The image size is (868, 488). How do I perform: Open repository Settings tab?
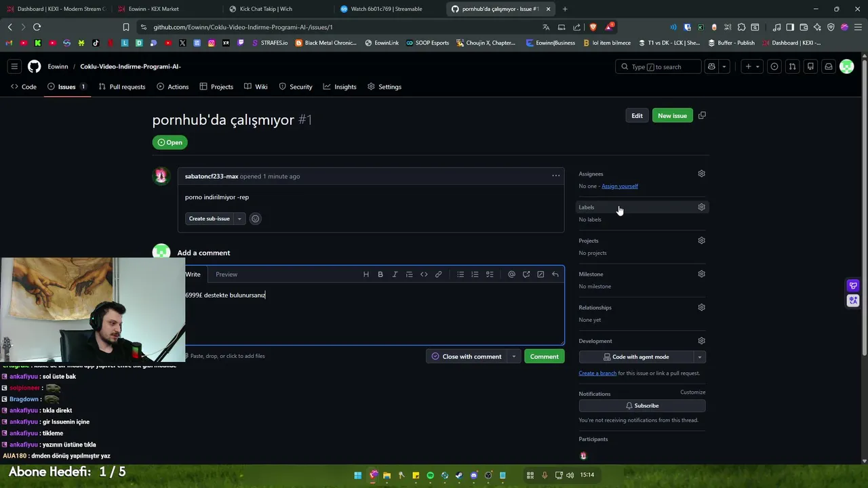pyautogui.click(x=384, y=87)
